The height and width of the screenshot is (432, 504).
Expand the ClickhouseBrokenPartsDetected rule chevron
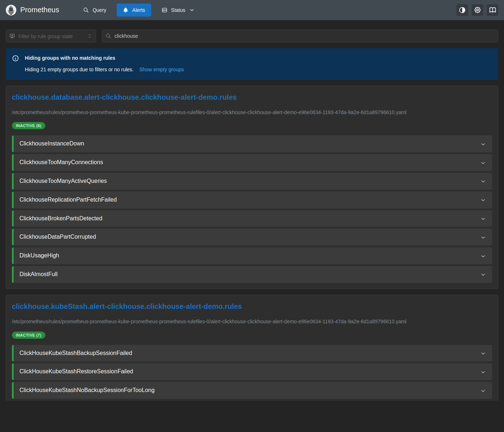[x=483, y=219]
